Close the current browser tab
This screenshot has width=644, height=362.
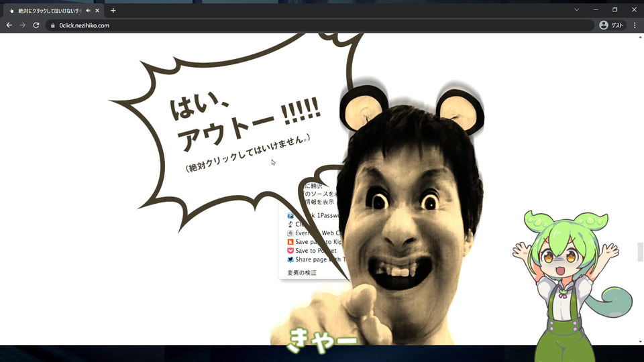97,11
